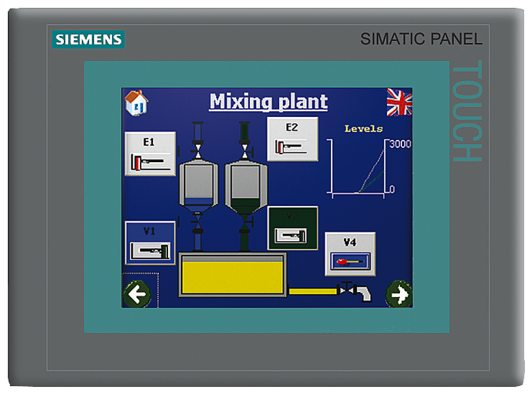Toggle the V2 outlet valve button

pyautogui.click(x=293, y=228)
